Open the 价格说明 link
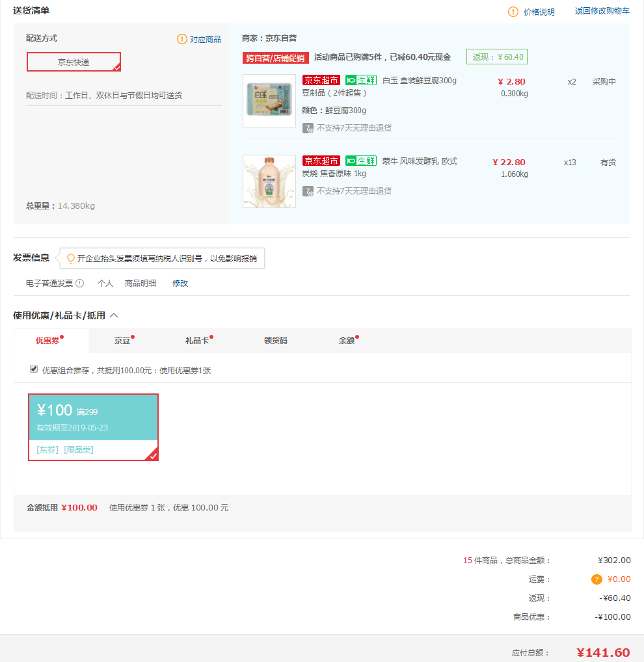The width and height of the screenshot is (644, 662). point(539,12)
